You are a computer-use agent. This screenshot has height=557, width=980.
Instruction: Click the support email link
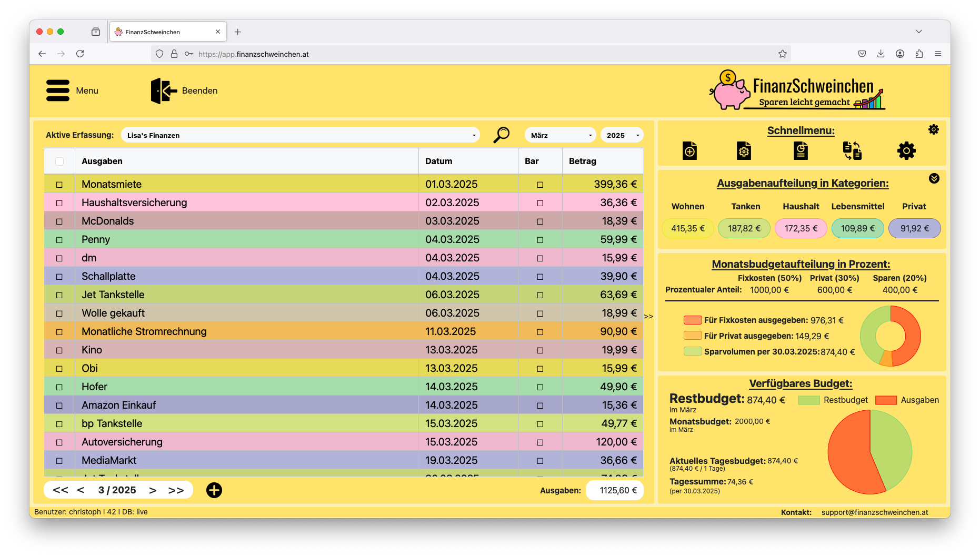tap(874, 512)
